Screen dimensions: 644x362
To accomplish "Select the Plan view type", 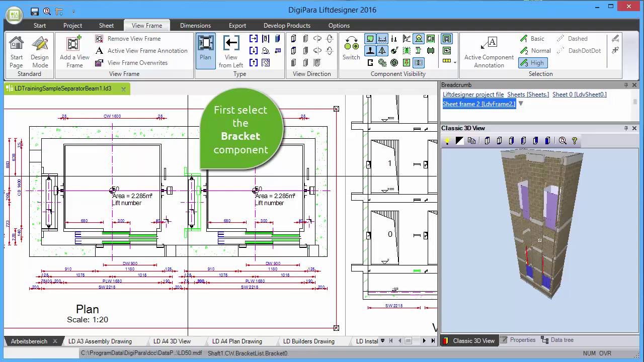I will pos(205,51).
